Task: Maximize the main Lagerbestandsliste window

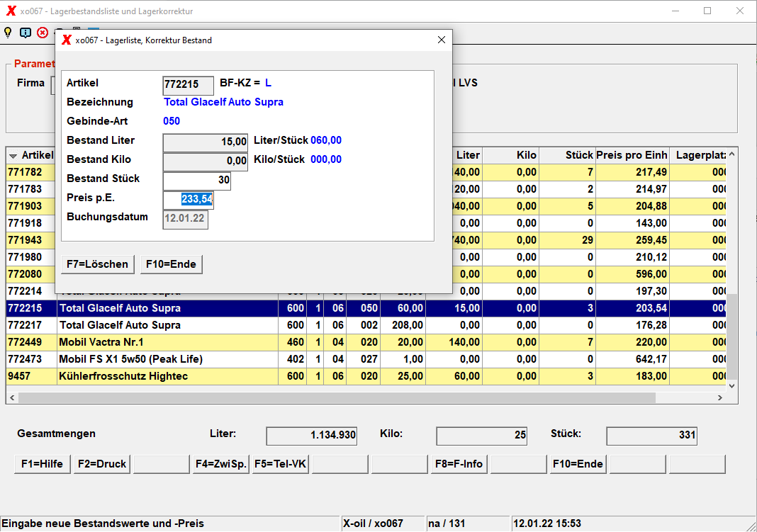Action: click(x=707, y=11)
